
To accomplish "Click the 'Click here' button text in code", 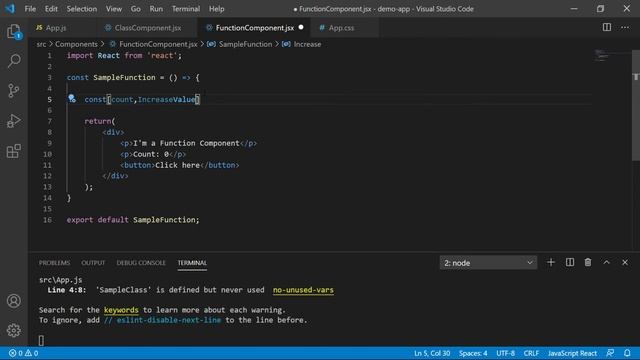I will (177, 165).
